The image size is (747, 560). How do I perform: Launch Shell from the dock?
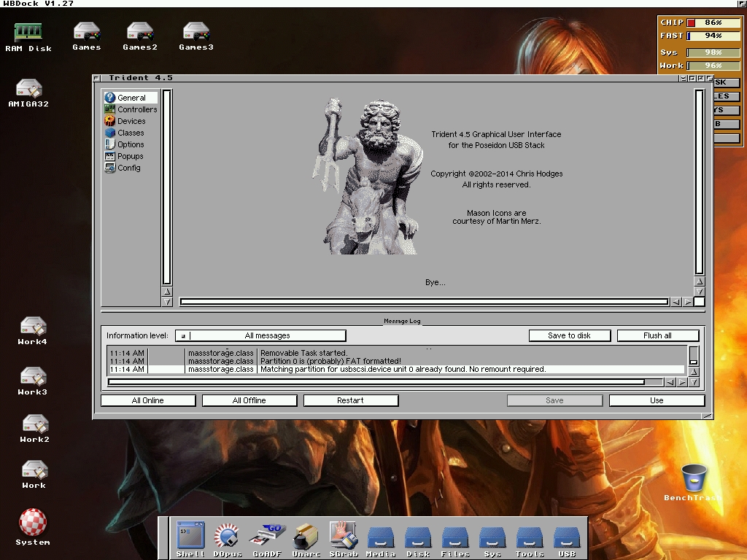(x=190, y=539)
